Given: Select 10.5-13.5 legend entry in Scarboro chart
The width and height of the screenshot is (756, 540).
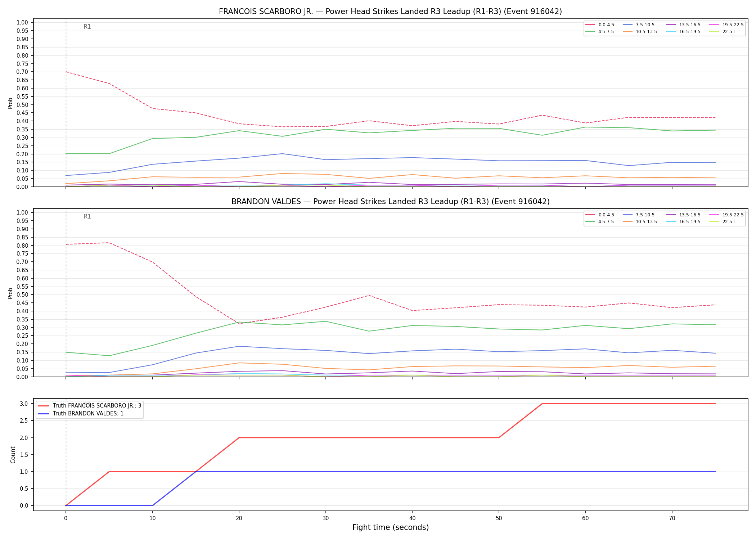Looking at the screenshot, I should (640, 32).
